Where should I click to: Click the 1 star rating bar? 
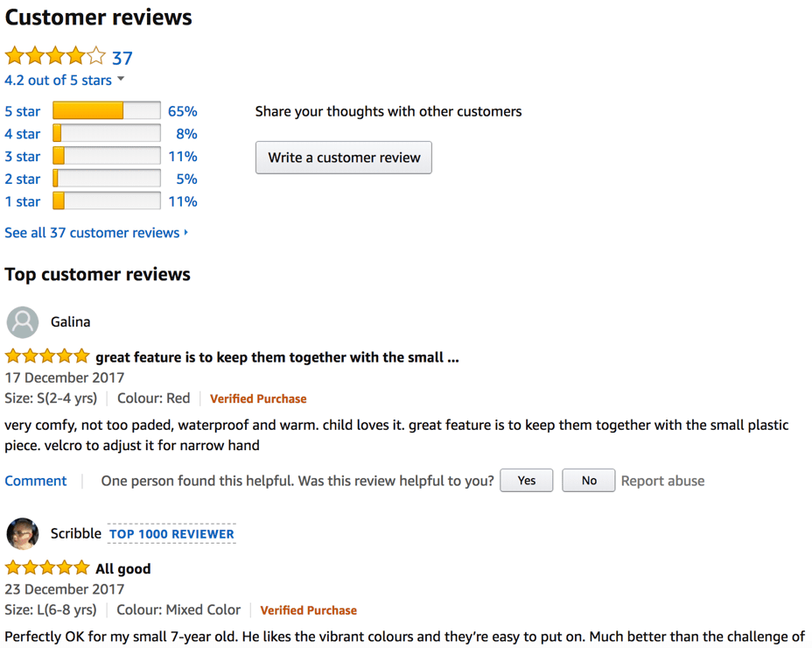[105, 201]
